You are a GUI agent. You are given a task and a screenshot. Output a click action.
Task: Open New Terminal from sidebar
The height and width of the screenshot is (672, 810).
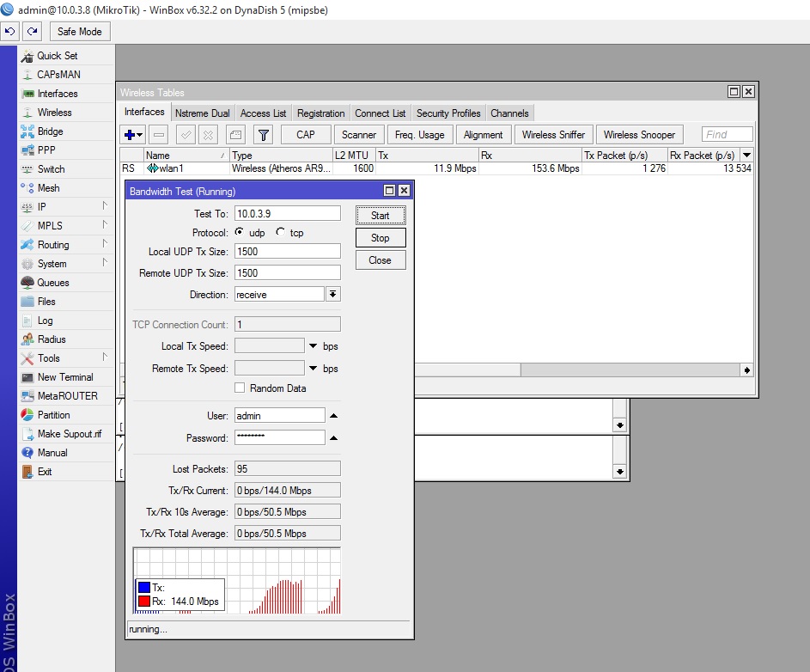[x=65, y=377]
